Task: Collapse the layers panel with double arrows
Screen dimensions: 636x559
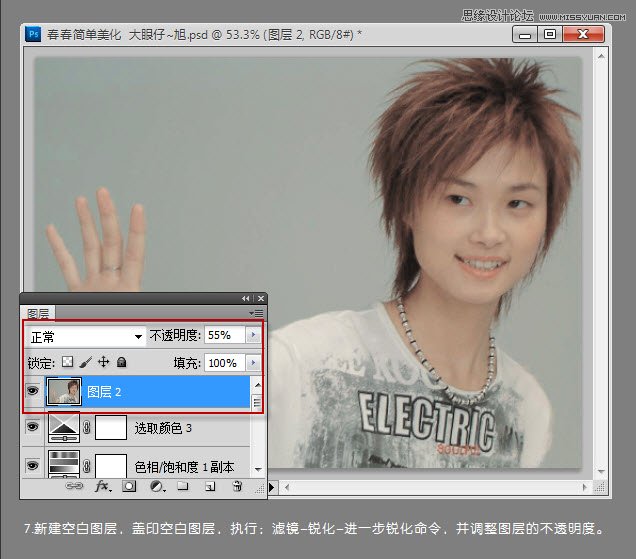Action: point(245,299)
